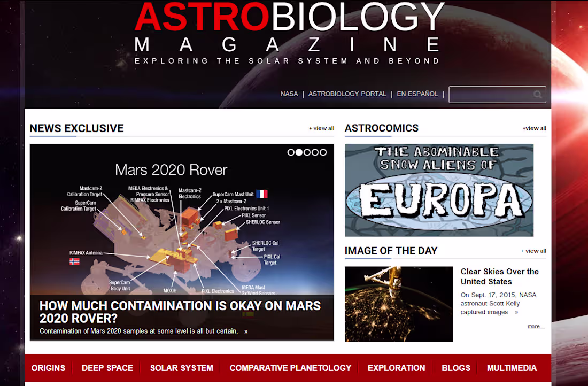This screenshot has height=386, width=588.
Task: Open the Astrocomics Europa comic image
Action: pos(439,190)
